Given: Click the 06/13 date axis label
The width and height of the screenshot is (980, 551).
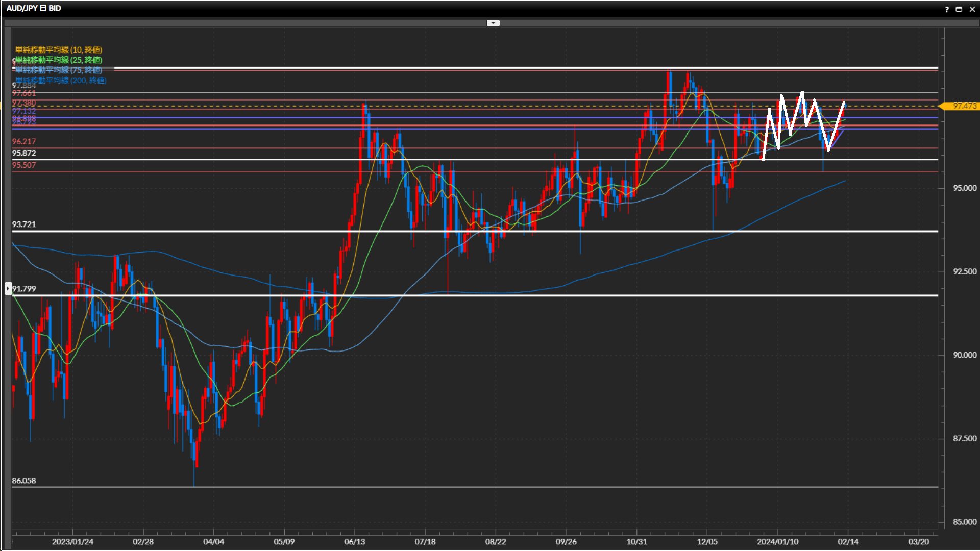Looking at the screenshot, I should point(355,541).
